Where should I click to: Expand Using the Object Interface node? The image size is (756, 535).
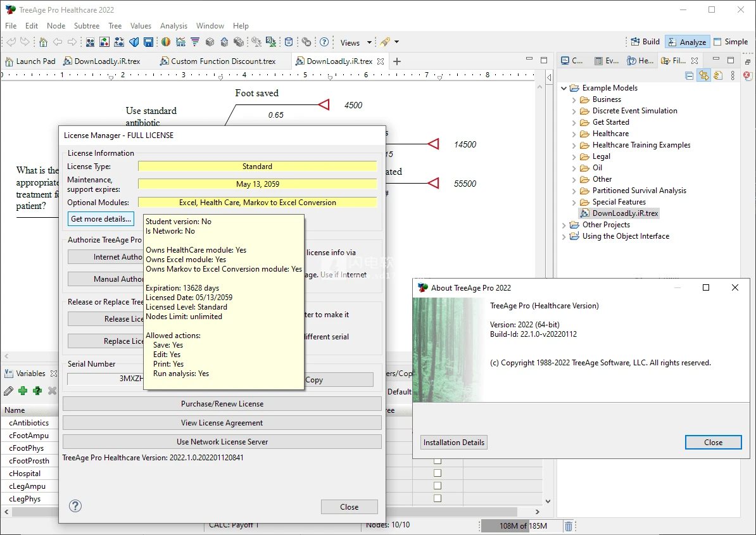564,237
